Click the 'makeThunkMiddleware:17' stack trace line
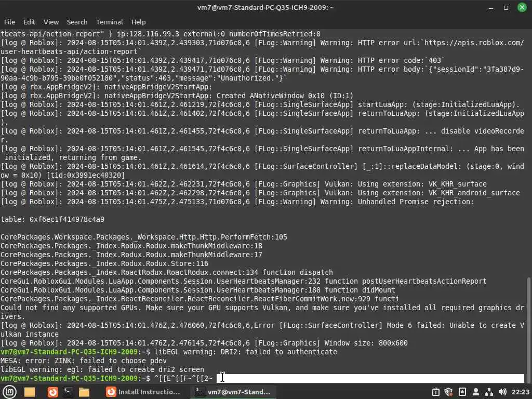The height and width of the screenshot is (399, 532). coord(131,255)
